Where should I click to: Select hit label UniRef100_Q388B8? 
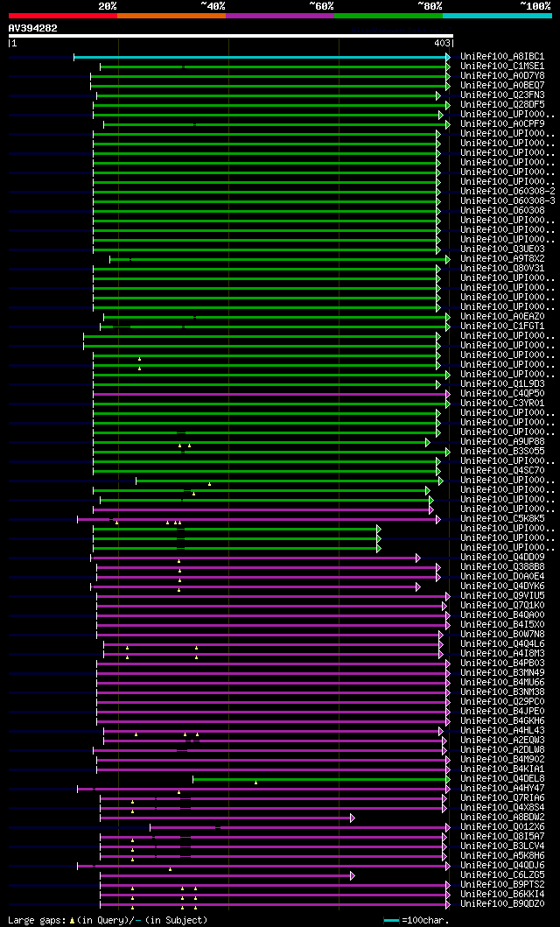(x=503, y=567)
